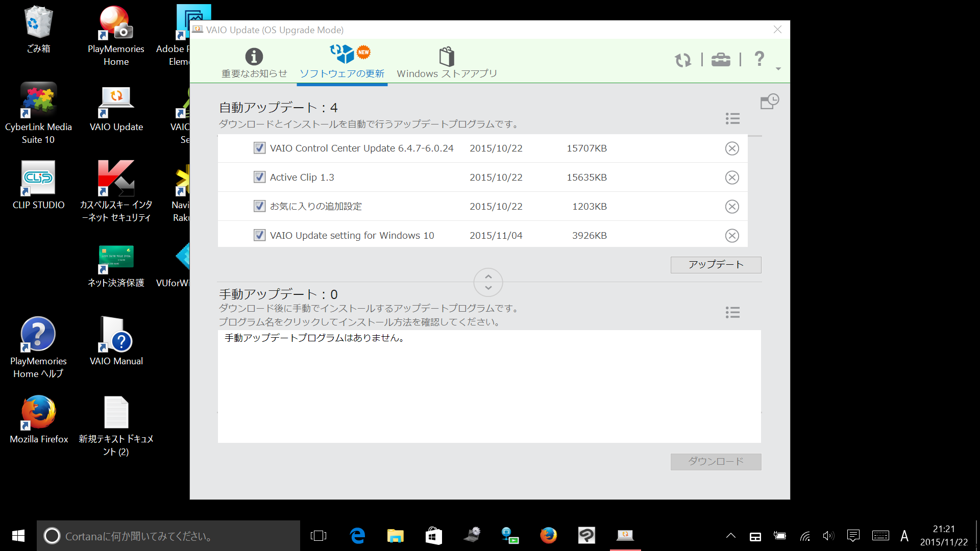Toggle list view for automatic updates
The width and height of the screenshot is (980, 551).
point(732,119)
